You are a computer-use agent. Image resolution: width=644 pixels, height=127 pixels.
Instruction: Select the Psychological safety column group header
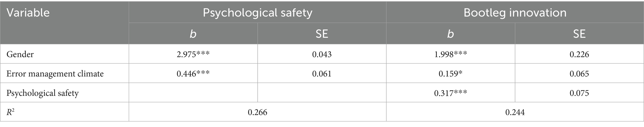coord(257,13)
